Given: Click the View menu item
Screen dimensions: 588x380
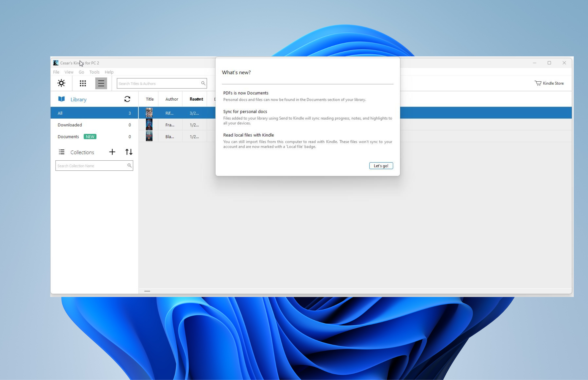Looking at the screenshot, I should click(x=69, y=72).
